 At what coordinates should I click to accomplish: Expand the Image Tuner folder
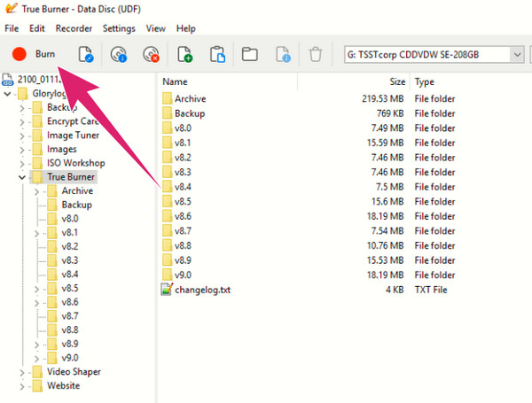click(x=22, y=136)
